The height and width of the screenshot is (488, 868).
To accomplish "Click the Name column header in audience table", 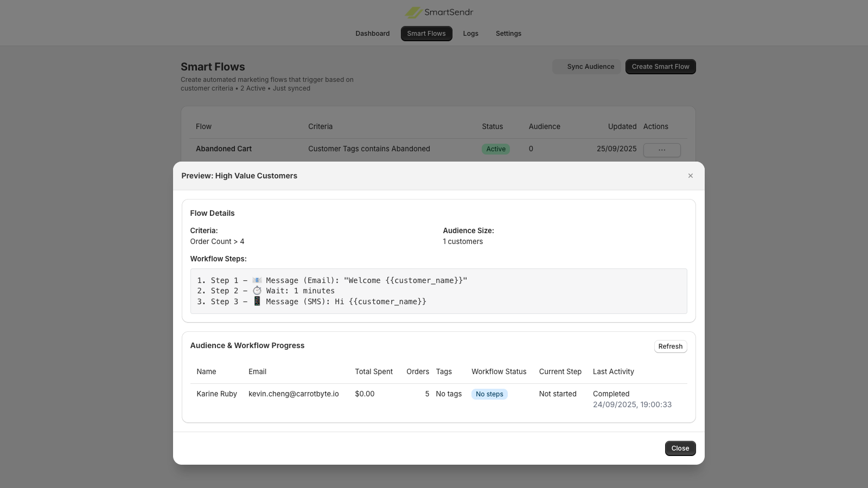I will tap(206, 371).
